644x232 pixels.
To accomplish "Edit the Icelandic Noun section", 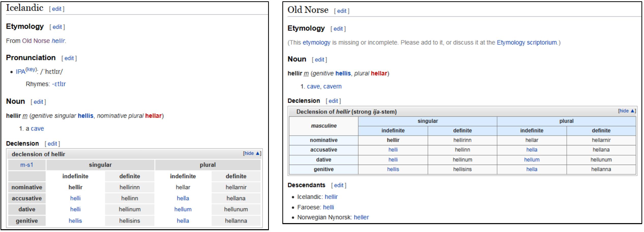I will (39, 102).
